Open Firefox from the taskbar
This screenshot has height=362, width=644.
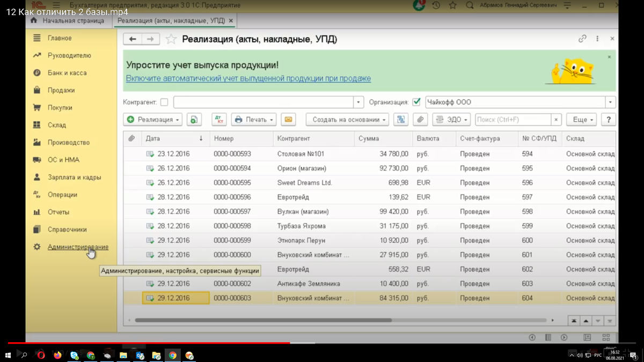pos(57,355)
